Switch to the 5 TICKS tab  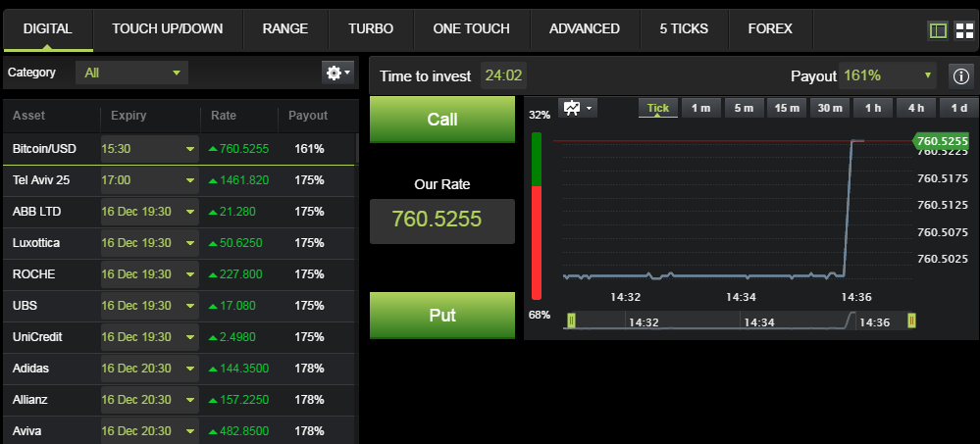[684, 28]
